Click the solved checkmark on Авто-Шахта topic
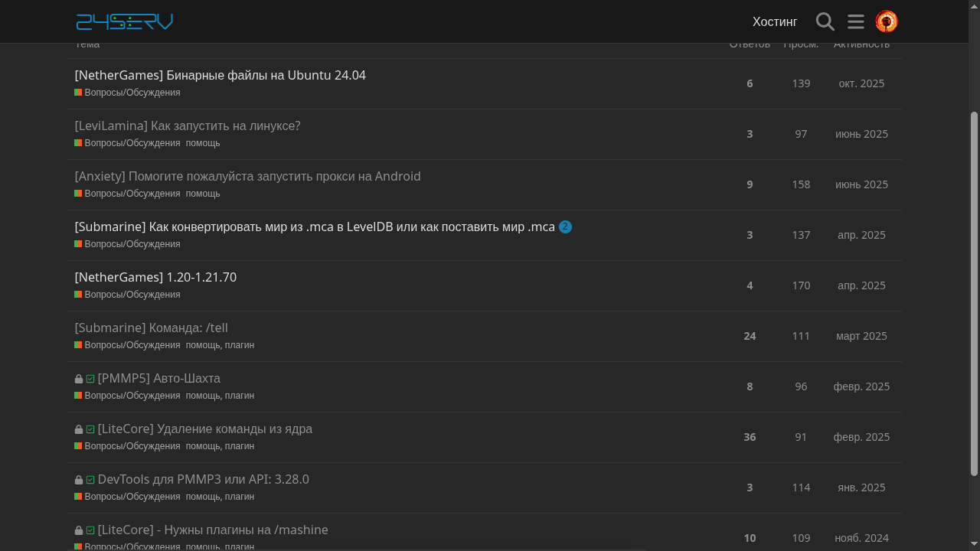Image resolution: width=980 pixels, height=551 pixels. tap(90, 379)
